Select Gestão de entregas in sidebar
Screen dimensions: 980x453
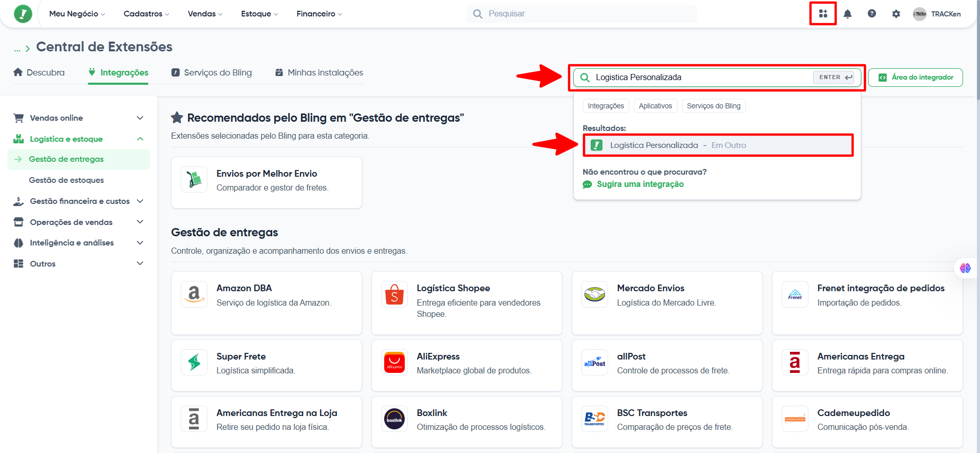(x=79, y=159)
